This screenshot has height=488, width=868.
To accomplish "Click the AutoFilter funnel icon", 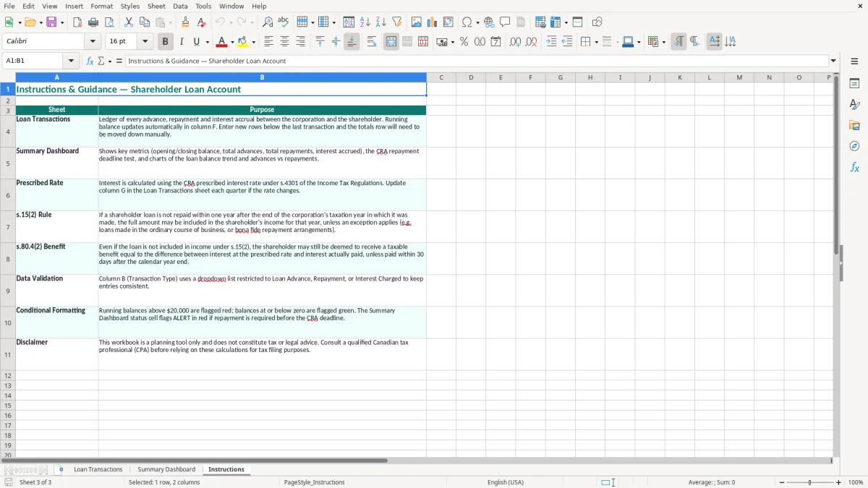I will (x=397, y=22).
